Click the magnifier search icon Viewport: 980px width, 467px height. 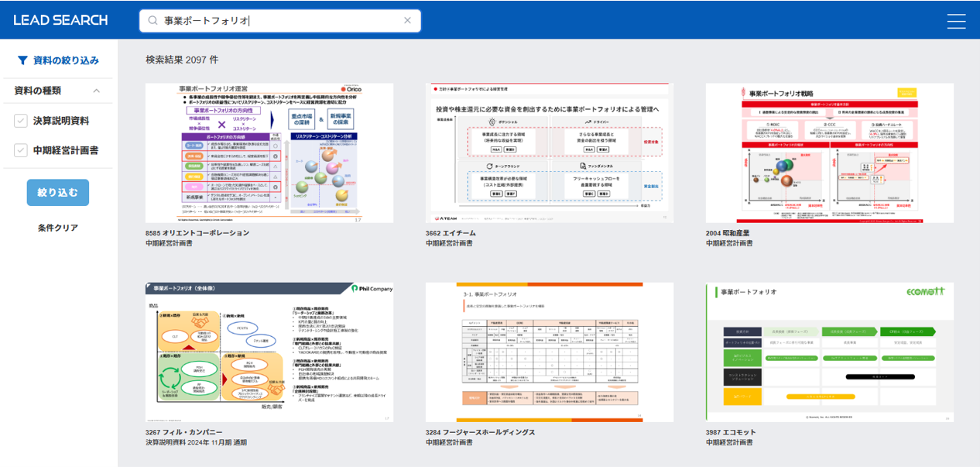(152, 21)
